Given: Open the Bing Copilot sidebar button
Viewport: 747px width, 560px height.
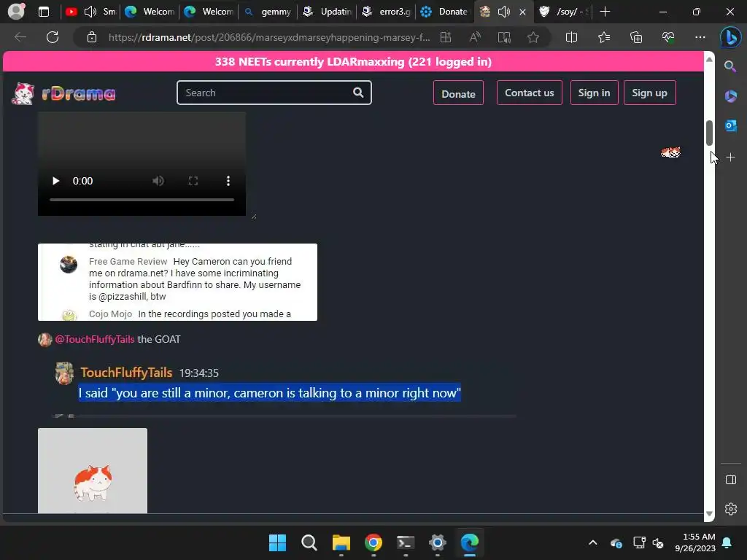Looking at the screenshot, I should (730, 37).
